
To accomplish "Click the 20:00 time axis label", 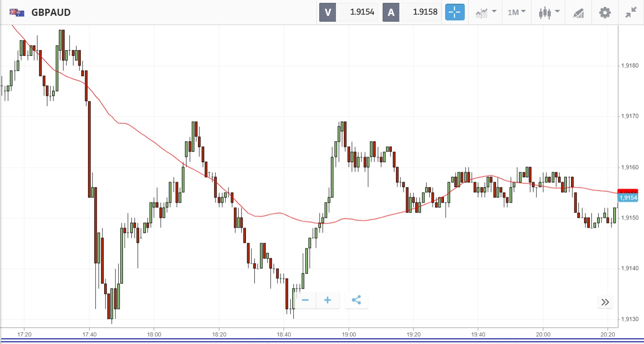I will pos(543,334).
